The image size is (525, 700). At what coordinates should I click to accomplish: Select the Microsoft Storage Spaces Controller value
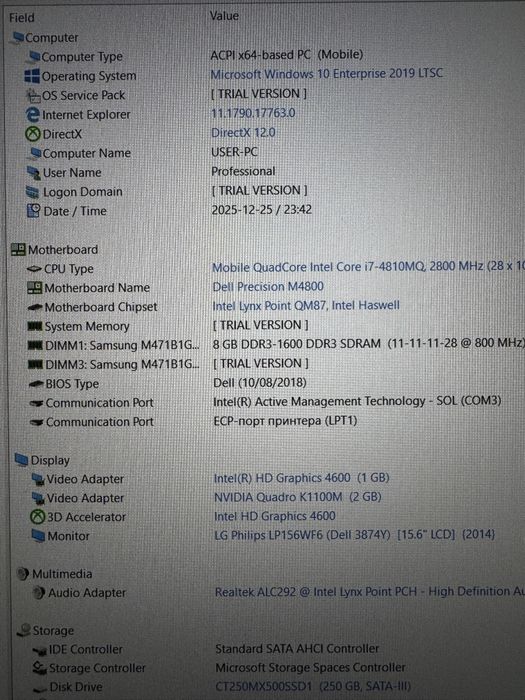pyautogui.click(x=311, y=667)
